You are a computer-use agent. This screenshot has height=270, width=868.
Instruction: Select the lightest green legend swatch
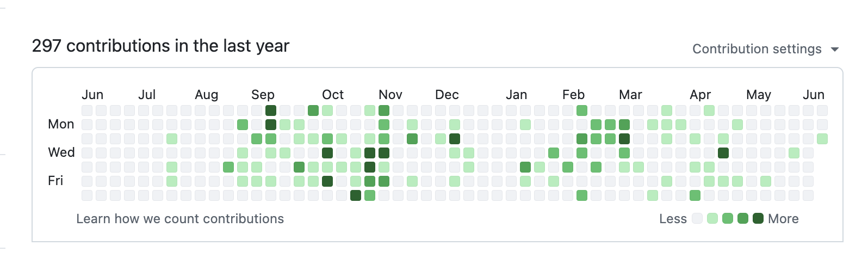tap(712, 219)
